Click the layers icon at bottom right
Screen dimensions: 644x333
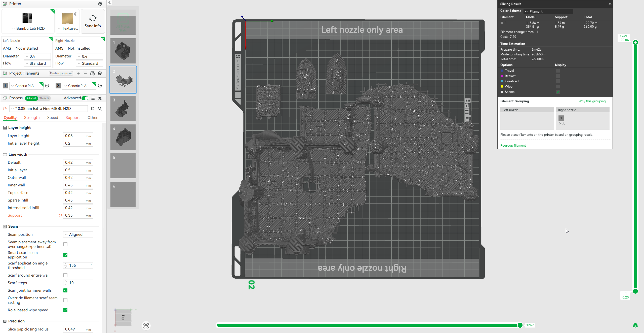pyautogui.click(x=635, y=325)
